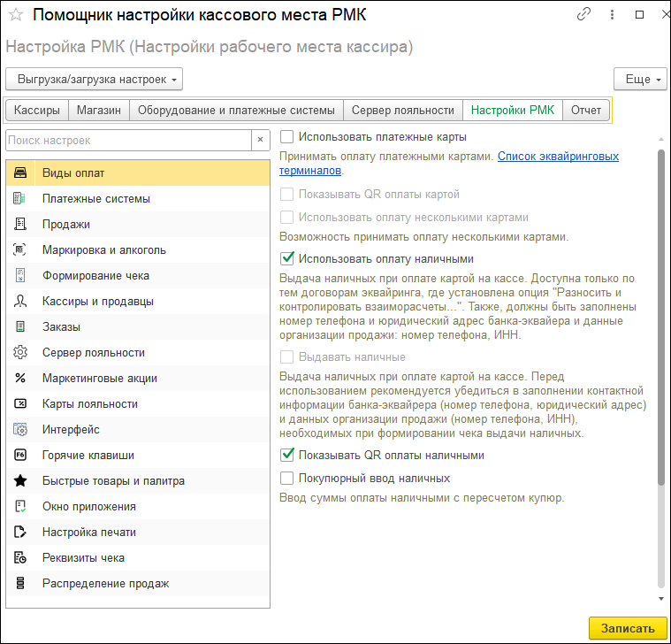Image resolution: width=671 pixels, height=644 pixels.
Task: Click the favorites star icon in title bar
Action: (14, 15)
